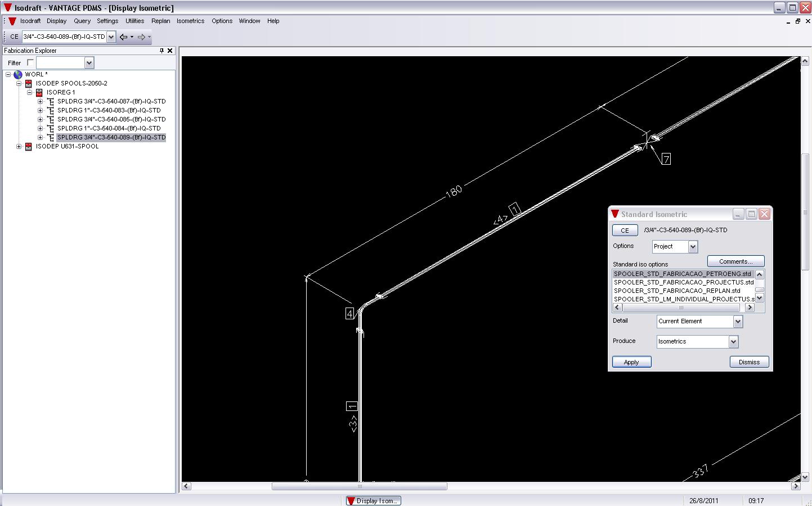The height and width of the screenshot is (506, 812).
Task: Restore the inner document window
Action: coord(797,21)
